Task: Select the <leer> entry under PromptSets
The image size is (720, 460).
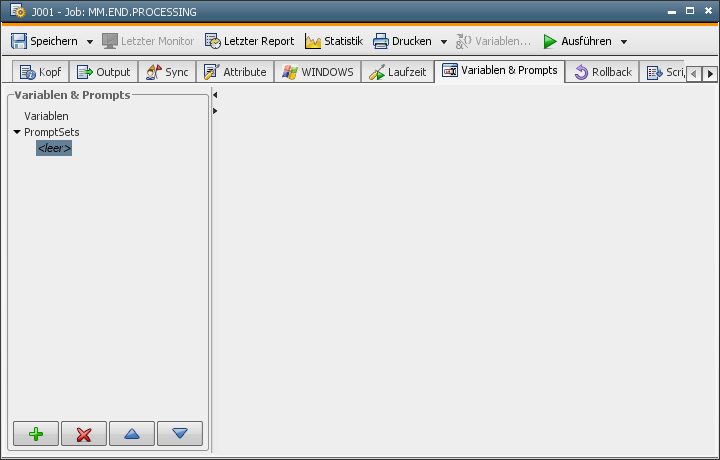Action: pos(54,148)
